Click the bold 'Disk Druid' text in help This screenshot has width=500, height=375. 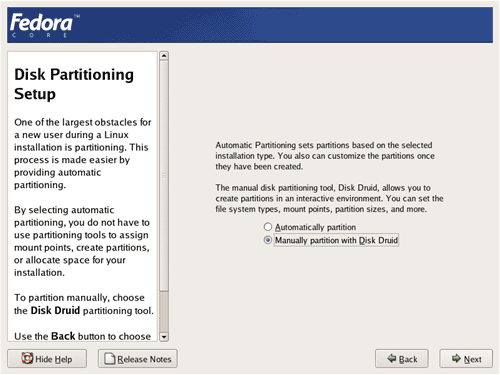coord(55,311)
